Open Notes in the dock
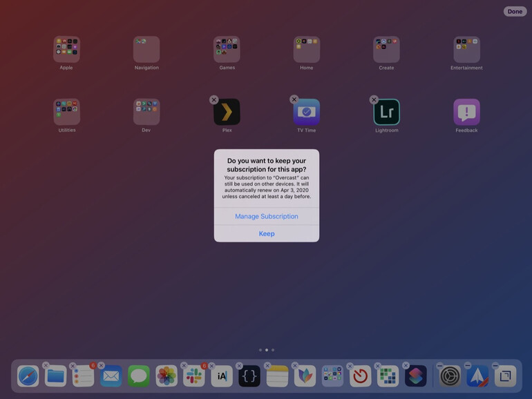The width and height of the screenshot is (532, 399). [x=277, y=376]
